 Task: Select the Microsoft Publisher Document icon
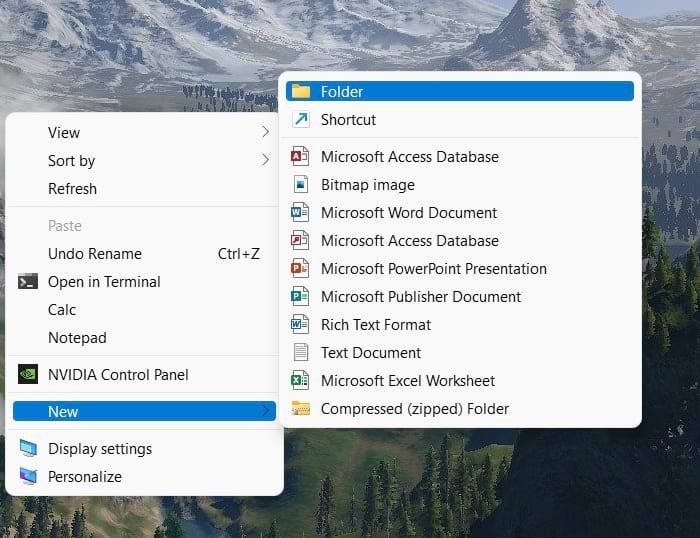(x=300, y=297)
